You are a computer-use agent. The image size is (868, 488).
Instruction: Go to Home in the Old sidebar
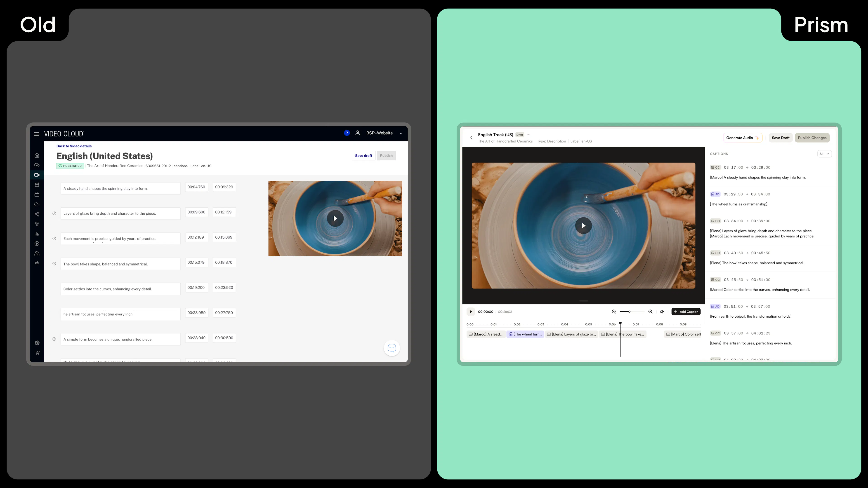click(37, 155)
